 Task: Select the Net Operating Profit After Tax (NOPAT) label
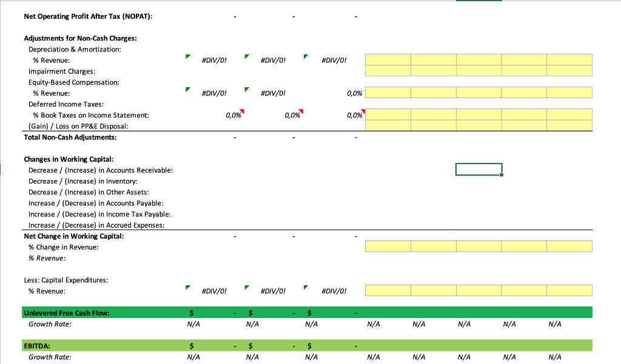click(88, 16)
